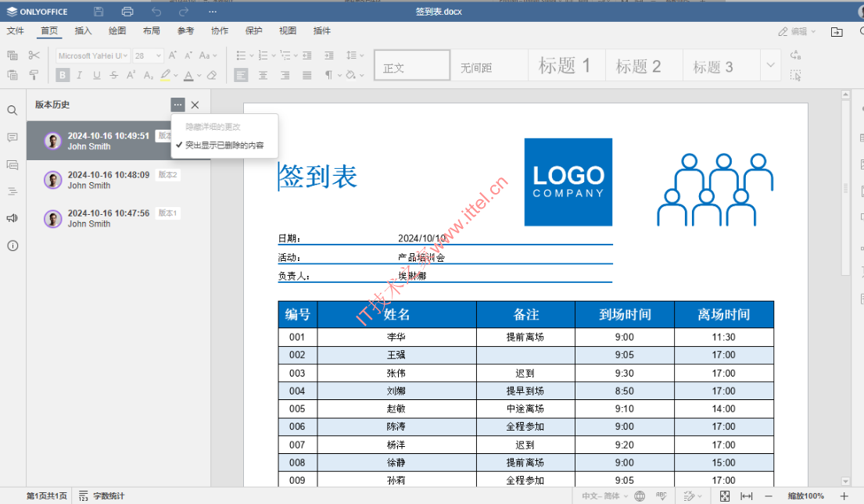Open the Feedback megaphone sidebar icon
Viewport: 864px width, 504px height.
tap(13, 218)
